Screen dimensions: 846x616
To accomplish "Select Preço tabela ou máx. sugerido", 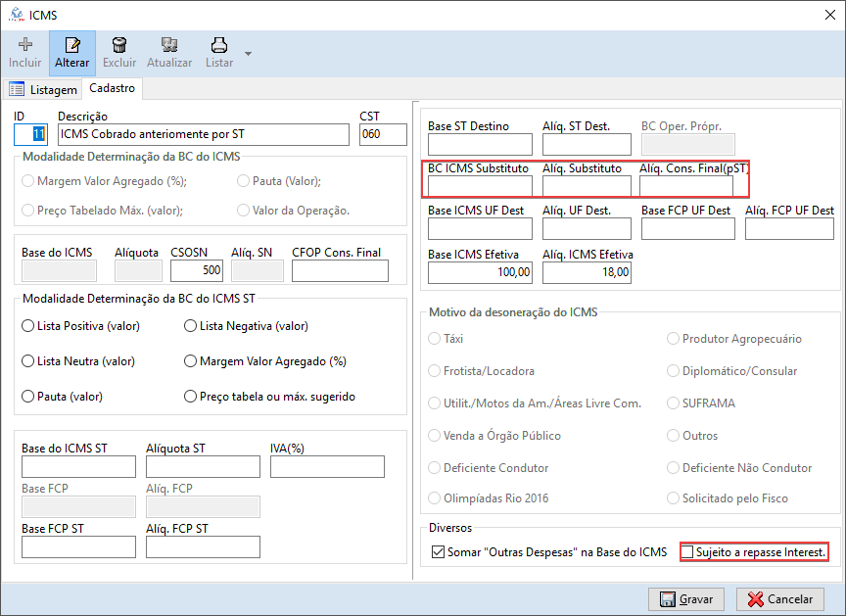I will [x=190, y=397].
